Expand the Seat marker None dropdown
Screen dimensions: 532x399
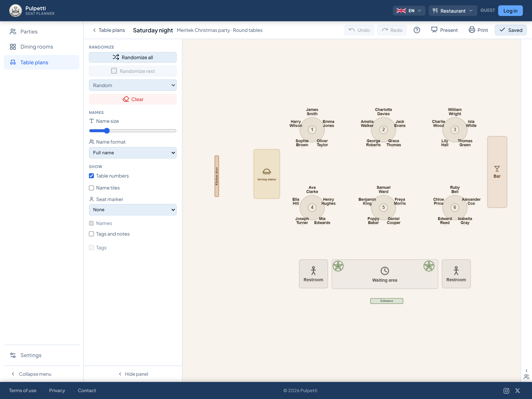(x=133, y=210)
